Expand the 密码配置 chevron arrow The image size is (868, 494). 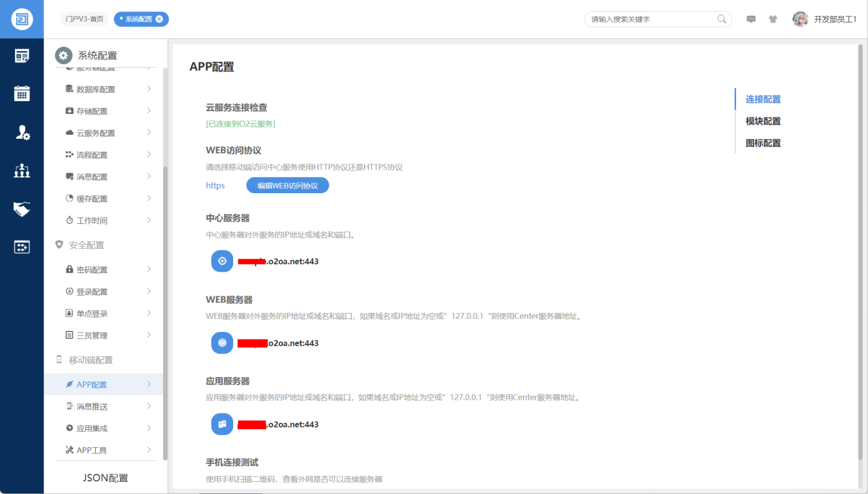tap(149, 270)
